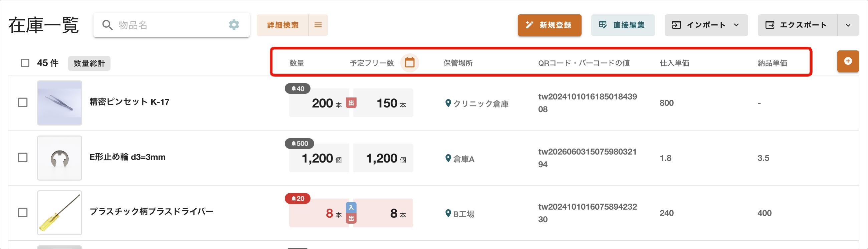Open item E形止め輪 d3=3mm
Screen dimensions: 868x249
[128, 157]
